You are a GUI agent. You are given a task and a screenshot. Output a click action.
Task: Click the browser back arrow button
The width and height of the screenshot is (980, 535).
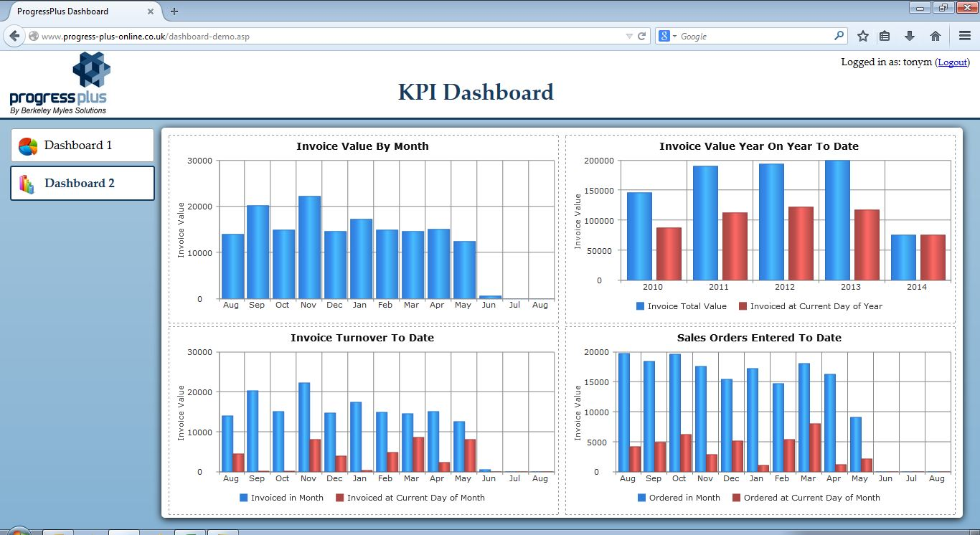14,36
